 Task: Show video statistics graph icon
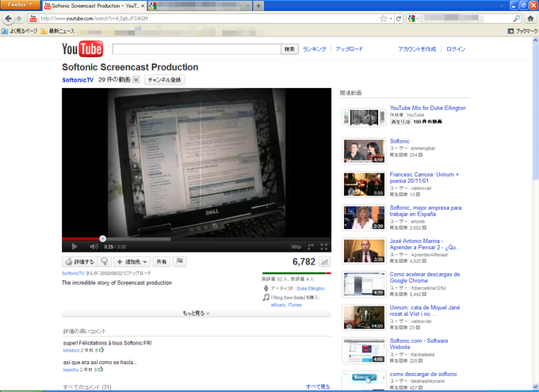324,262
